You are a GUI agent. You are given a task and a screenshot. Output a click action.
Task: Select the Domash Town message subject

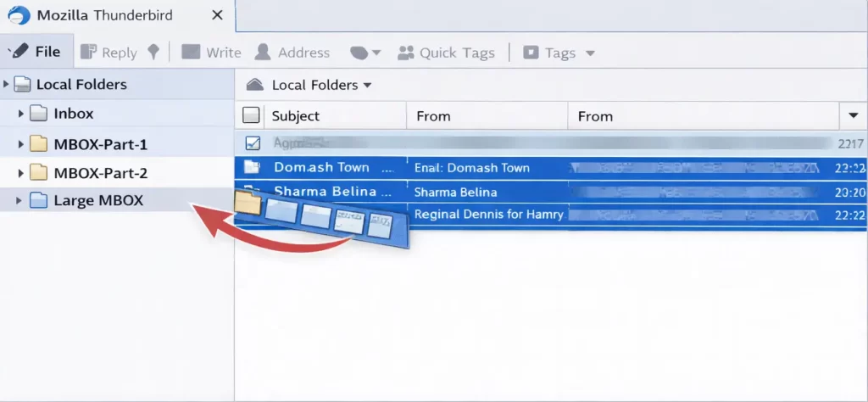tap(321, 167)
